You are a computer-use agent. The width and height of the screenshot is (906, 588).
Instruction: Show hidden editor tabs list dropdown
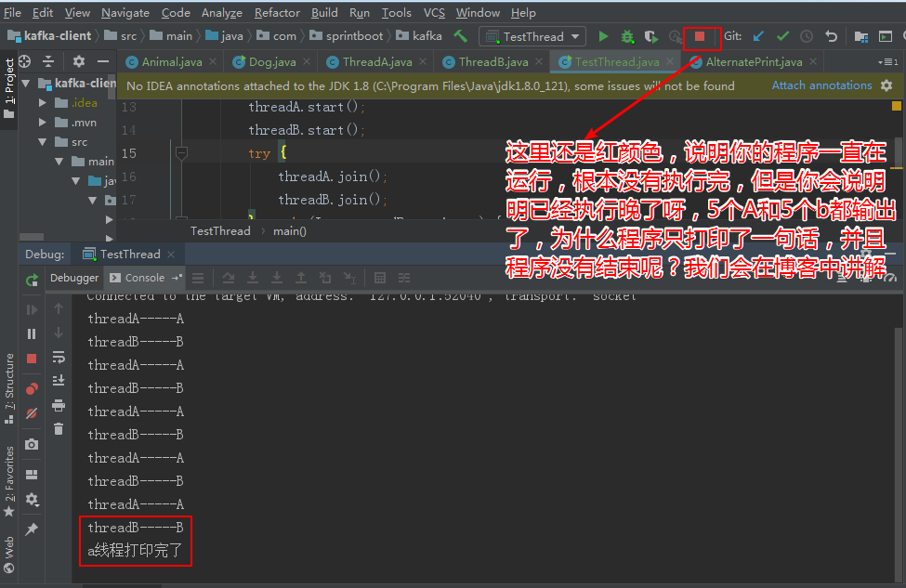[x=887, y=62]
